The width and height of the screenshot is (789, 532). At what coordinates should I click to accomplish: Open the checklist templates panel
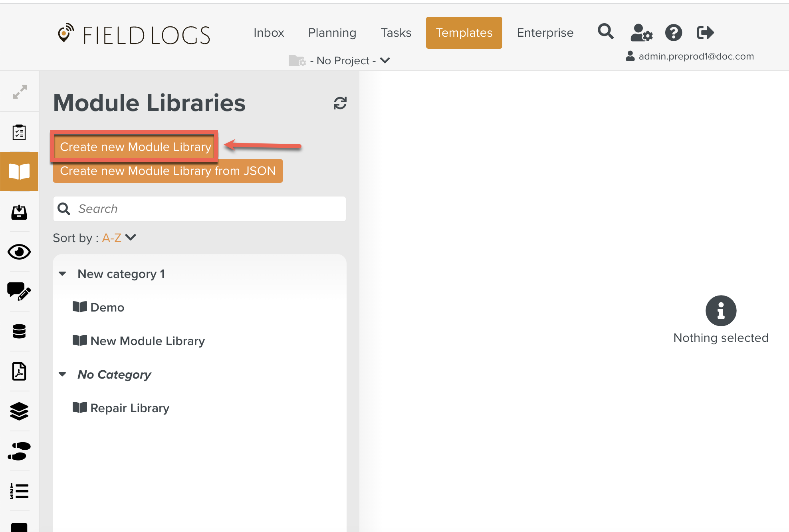(x=19, y=132)
